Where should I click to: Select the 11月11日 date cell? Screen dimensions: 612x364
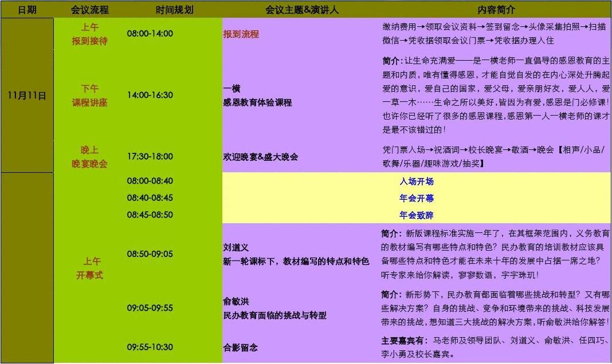27,96
